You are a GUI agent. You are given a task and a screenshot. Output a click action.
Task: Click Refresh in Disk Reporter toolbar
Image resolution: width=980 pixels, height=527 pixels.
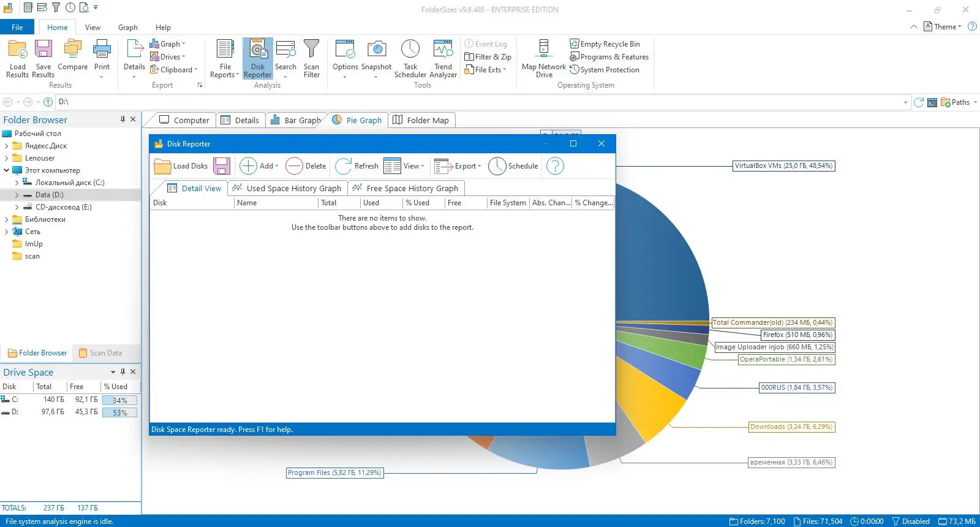pos(357,166)
